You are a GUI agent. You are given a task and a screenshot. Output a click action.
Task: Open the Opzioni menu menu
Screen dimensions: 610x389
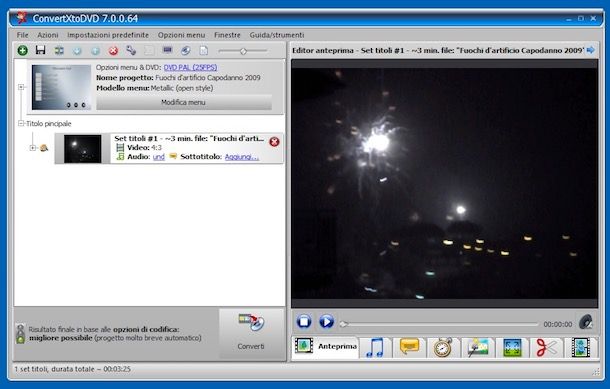click(181, 35)
